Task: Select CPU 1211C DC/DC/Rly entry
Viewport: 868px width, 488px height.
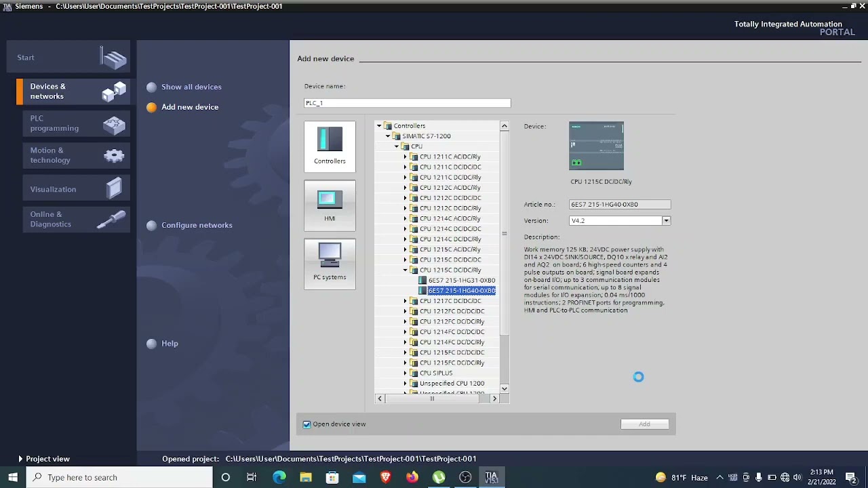Action: click(450, 178)
